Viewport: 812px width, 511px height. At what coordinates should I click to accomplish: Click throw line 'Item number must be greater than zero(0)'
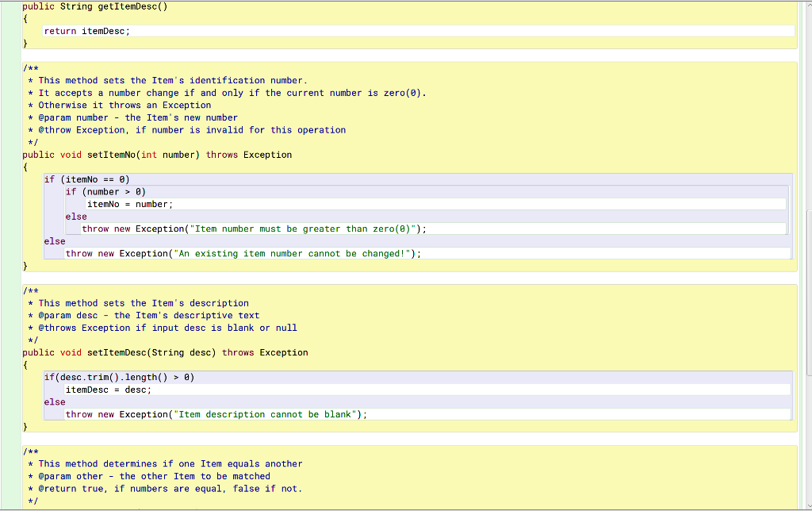pyautogui.click(x=254, y=229)
